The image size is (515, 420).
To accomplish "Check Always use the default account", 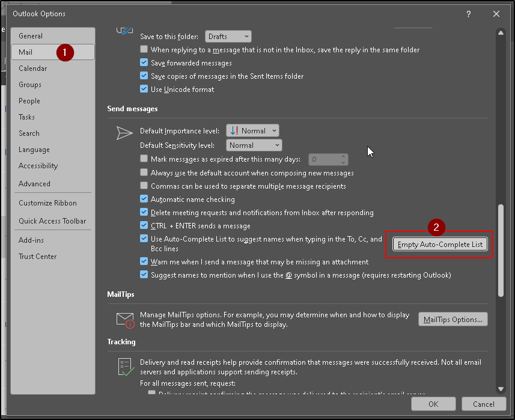I will (144, 172).
